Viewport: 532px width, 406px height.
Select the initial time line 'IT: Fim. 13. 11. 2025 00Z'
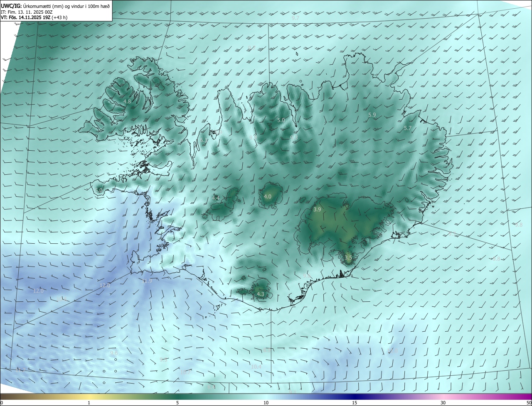(27, 12)
